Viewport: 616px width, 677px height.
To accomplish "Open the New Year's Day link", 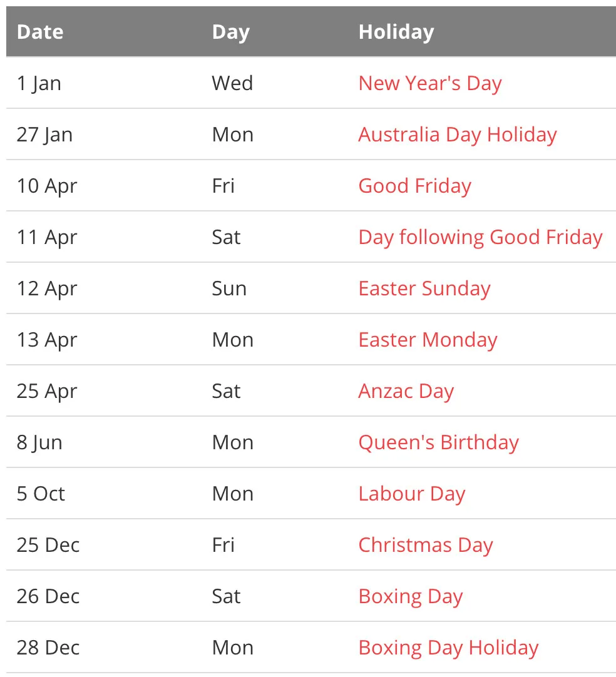I will pos(430,83).
